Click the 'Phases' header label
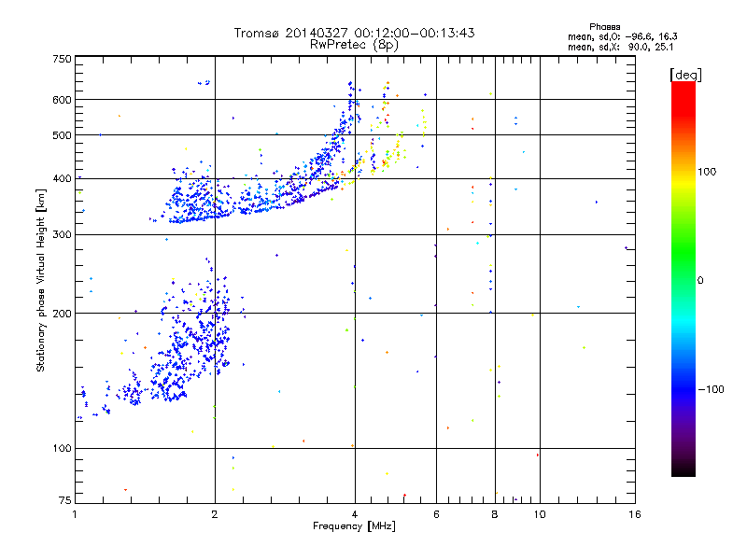 tap(604, 27)
